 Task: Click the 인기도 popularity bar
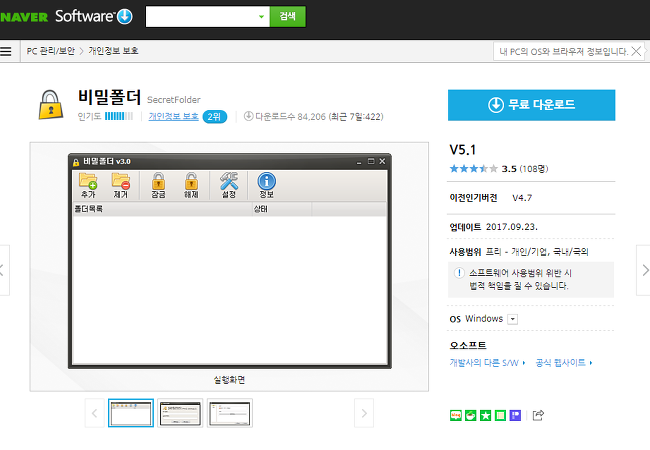point(119,116)
